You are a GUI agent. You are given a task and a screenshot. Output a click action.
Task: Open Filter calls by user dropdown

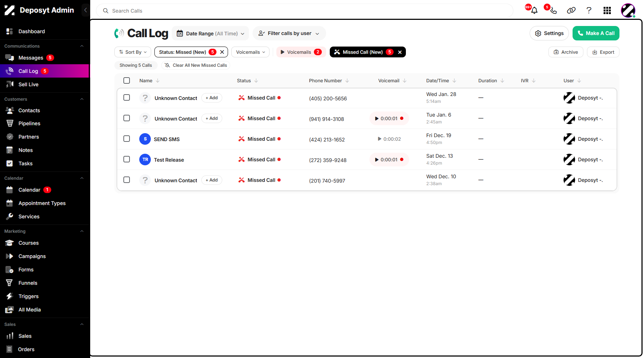(x=289, y=33)
